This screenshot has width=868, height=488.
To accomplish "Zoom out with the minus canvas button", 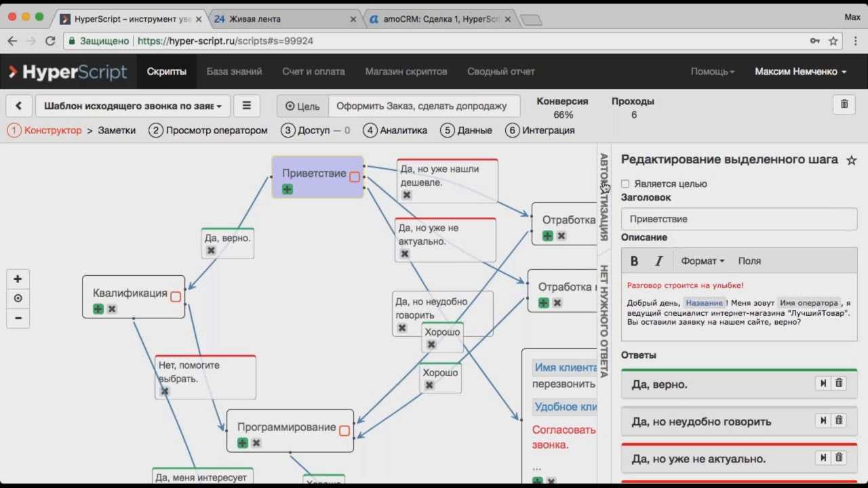I will tap(18, 318).
